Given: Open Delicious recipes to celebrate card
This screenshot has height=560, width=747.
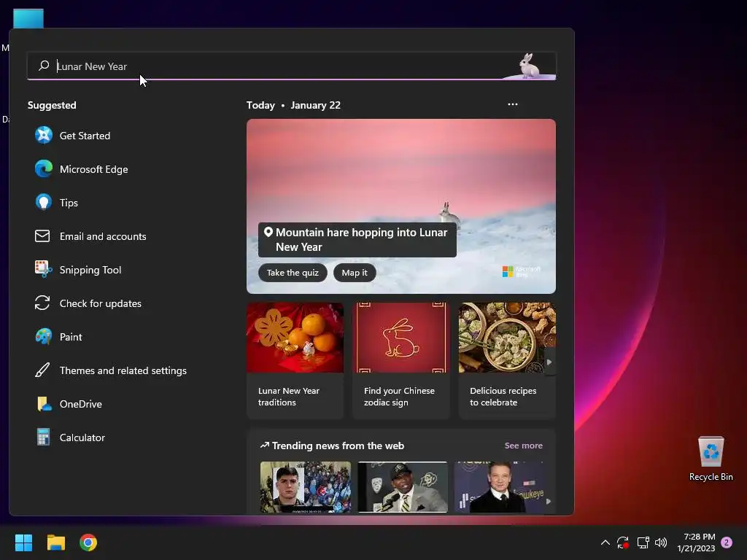Looking at the screenshot, I should (x=507, y=360).
